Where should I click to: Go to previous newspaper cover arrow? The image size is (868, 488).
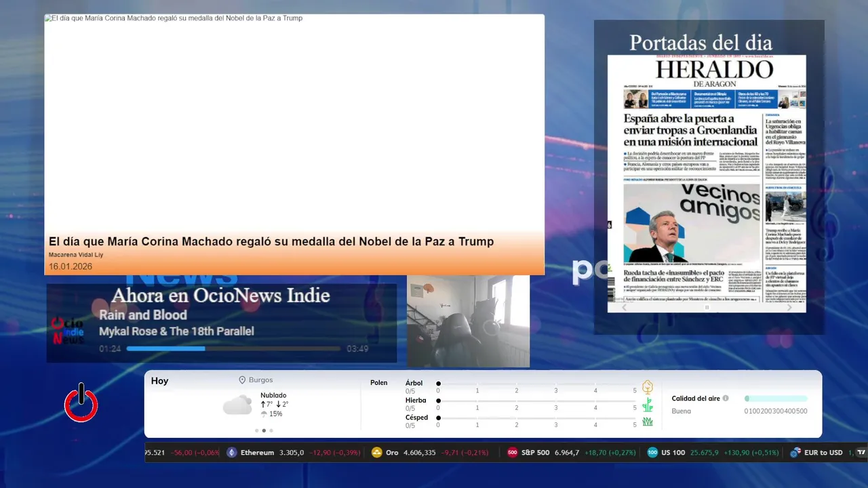[x=624, y=307]
